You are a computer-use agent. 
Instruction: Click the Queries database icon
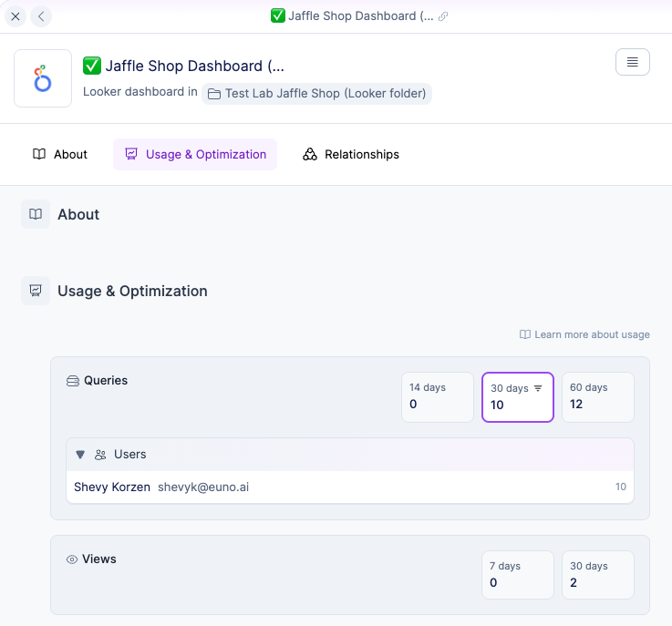[x=73, y=381]
